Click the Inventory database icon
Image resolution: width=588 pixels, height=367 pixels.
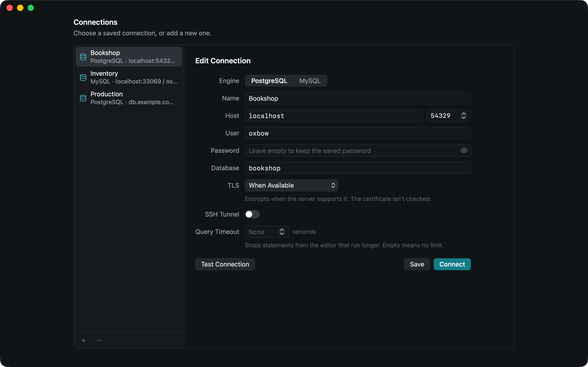coord(83,78)
